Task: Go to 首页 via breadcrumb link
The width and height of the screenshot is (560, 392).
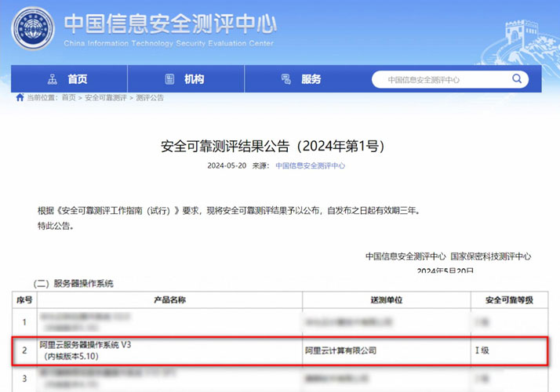Action: (69, 98)
